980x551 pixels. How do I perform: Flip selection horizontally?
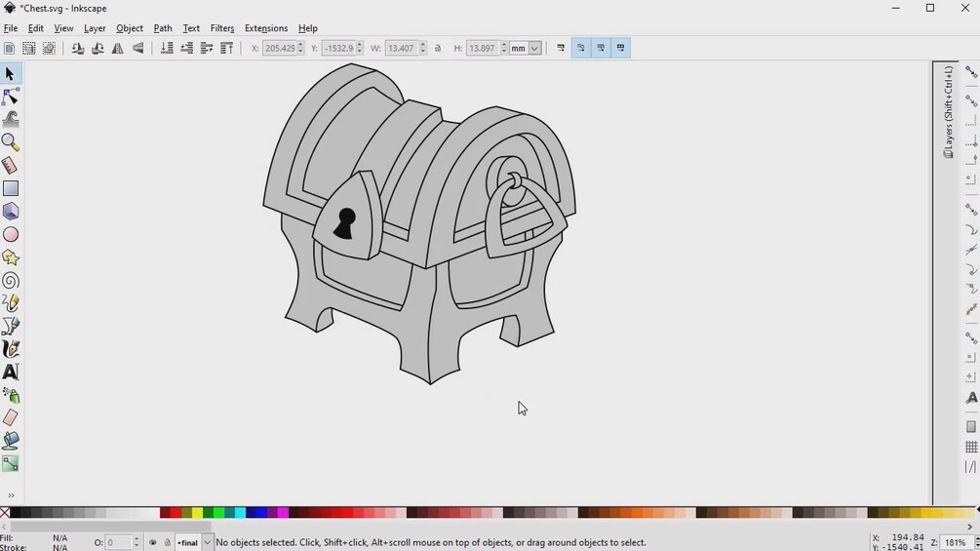pyautogui.click(x=117, y=48)
